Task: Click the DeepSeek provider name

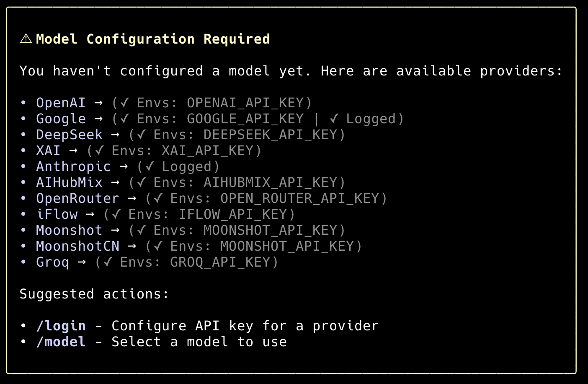Action: pyautogui.click(x=69, y=135)
